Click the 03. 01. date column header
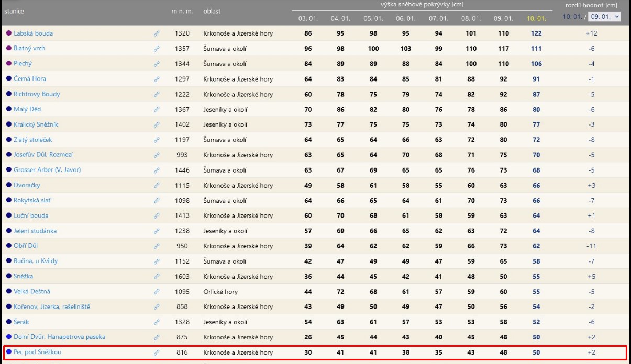Screen dimensions: 631x364 307,19
